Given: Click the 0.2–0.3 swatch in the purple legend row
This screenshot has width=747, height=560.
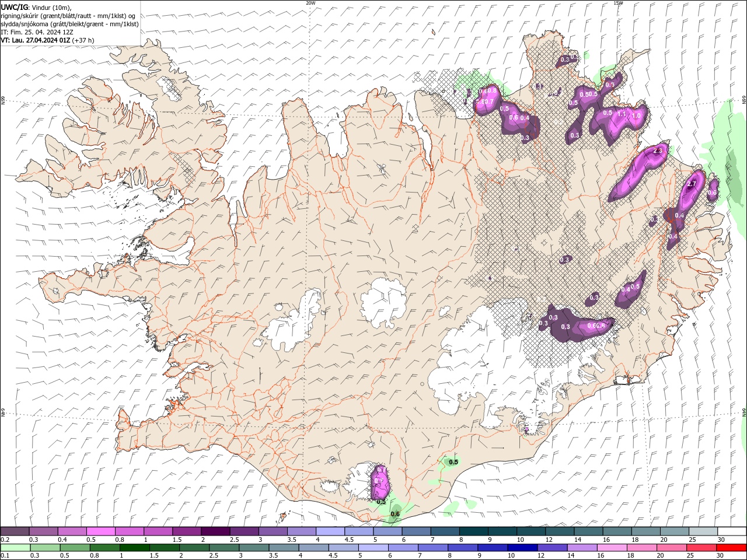Looking at the screenshot, I should (x=15, y=531).
